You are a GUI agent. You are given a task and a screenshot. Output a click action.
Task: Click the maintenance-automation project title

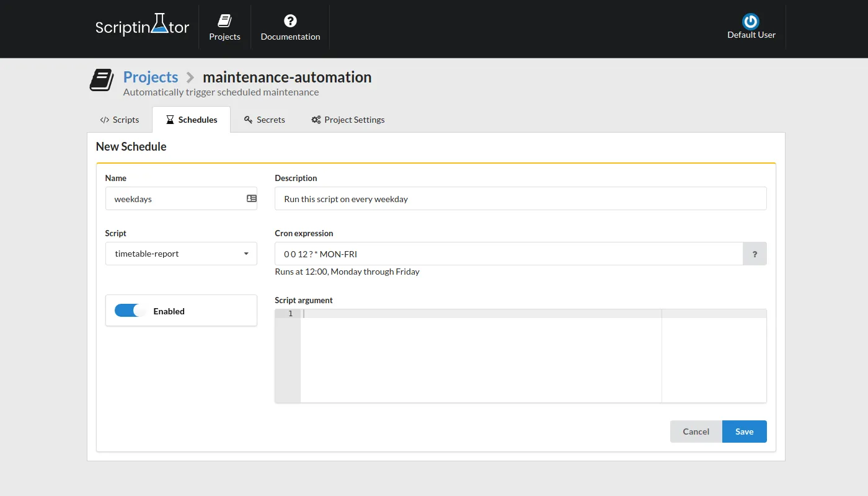click(x=287, y=77)
